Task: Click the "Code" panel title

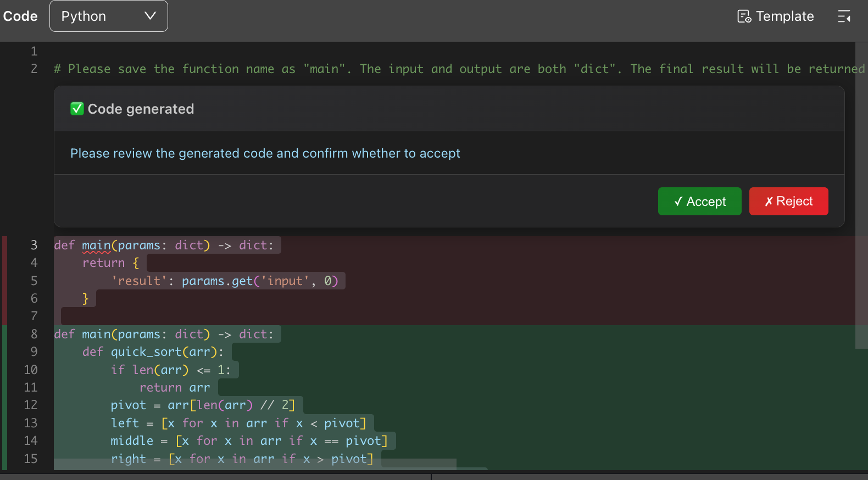Action: pyautogui.click(x=20, y=16)
